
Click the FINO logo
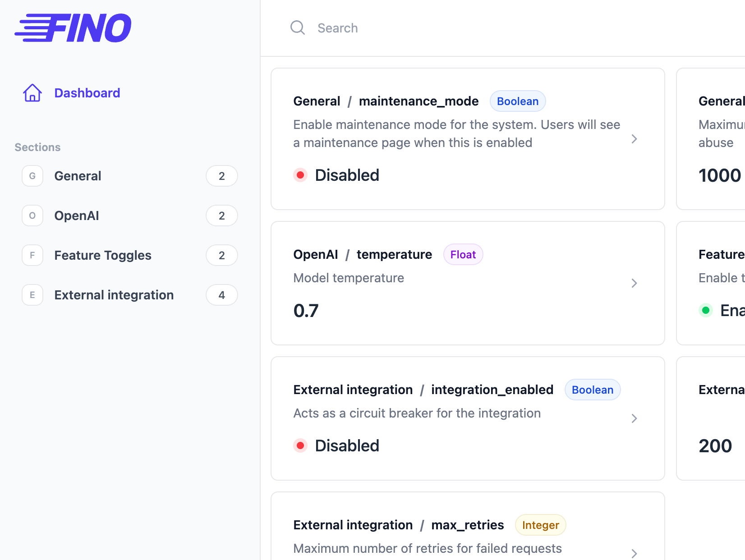click(74, 28)
